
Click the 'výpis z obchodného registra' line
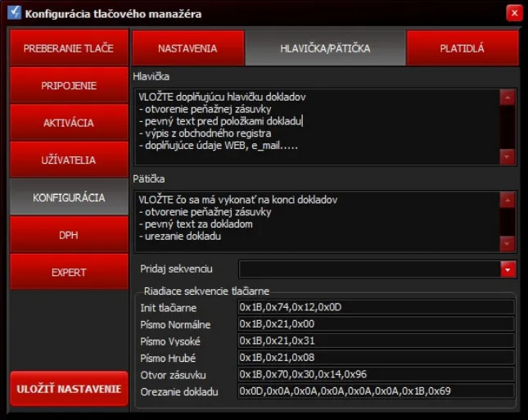point(205,133)
